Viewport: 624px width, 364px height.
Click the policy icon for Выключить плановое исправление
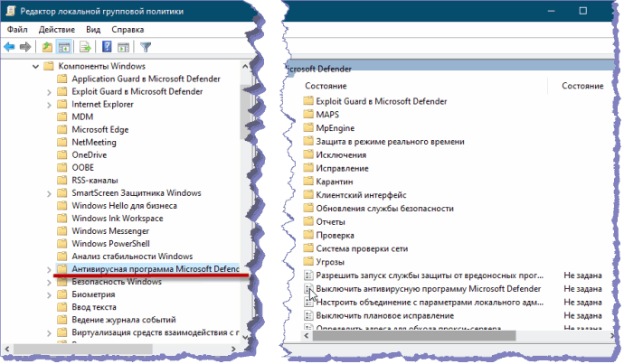(308, 316)
